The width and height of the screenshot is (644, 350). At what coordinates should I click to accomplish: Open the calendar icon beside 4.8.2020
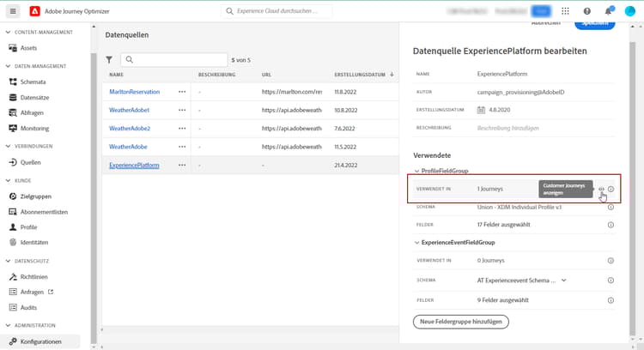481,110
